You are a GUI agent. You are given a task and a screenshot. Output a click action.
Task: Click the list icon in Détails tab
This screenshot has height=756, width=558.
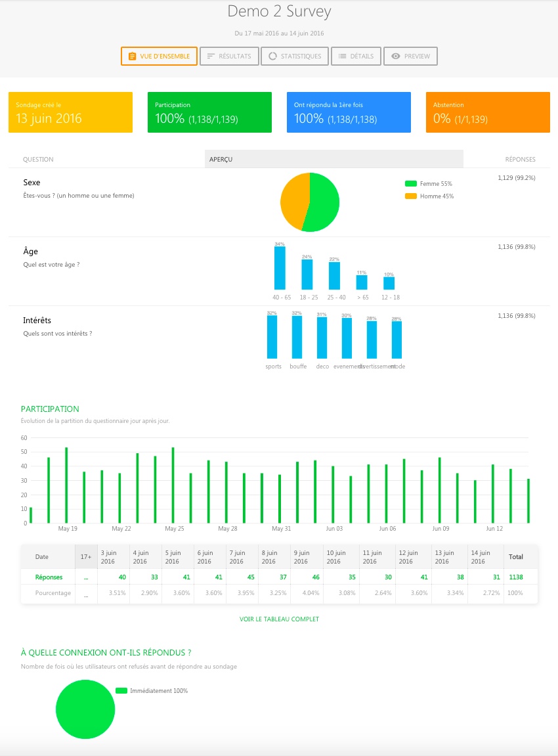pos(342,56)
